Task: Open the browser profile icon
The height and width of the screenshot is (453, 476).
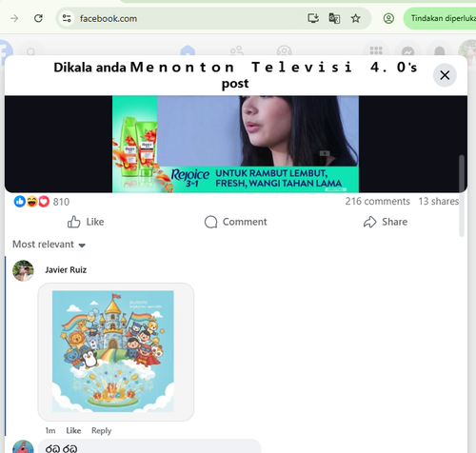Action: pos(388,18)
